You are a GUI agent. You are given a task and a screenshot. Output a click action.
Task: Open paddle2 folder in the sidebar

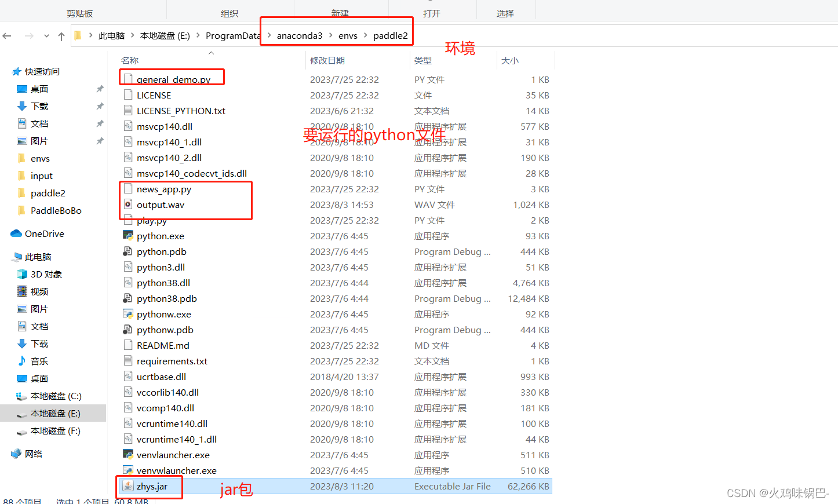48,193
